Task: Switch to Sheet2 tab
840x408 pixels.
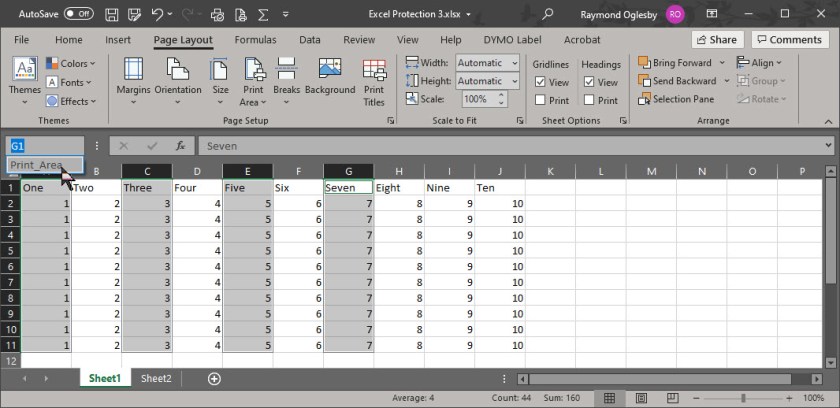Action: pyautogui.click(x=156, y=379)
